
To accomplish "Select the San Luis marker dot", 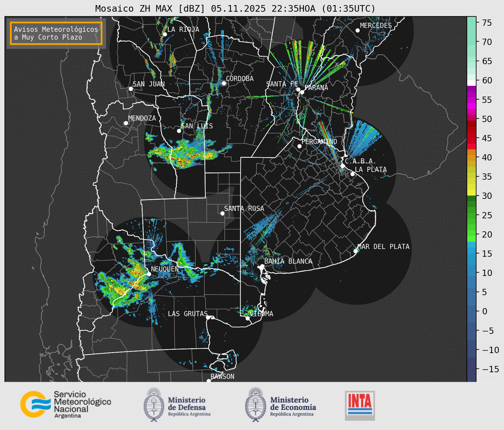I will [179, 131].
